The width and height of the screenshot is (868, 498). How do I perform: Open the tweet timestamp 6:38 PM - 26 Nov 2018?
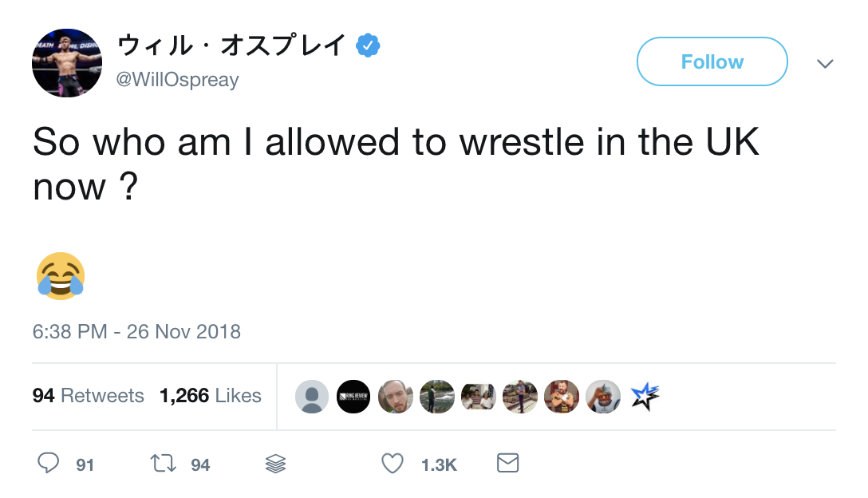(x=136, y=331)
